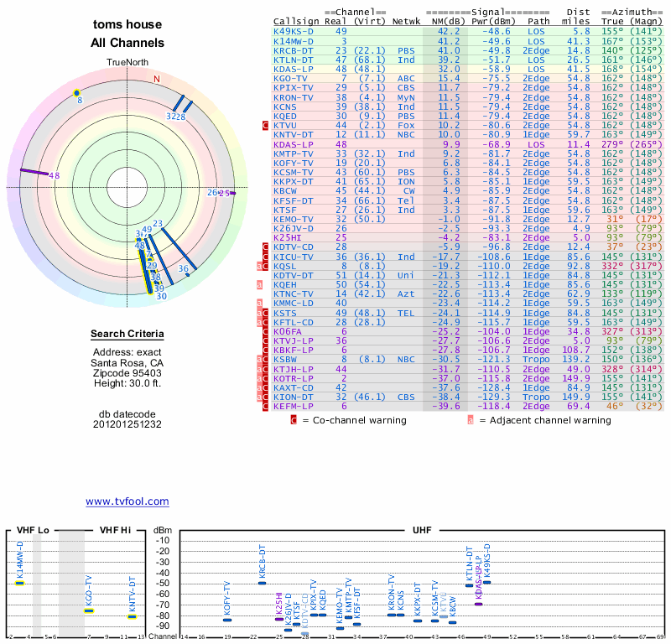Screen dimensions: 671x644
Task: Select the co-channel warning icon next to KDTV-CD
Action: [x=266, y=247]
